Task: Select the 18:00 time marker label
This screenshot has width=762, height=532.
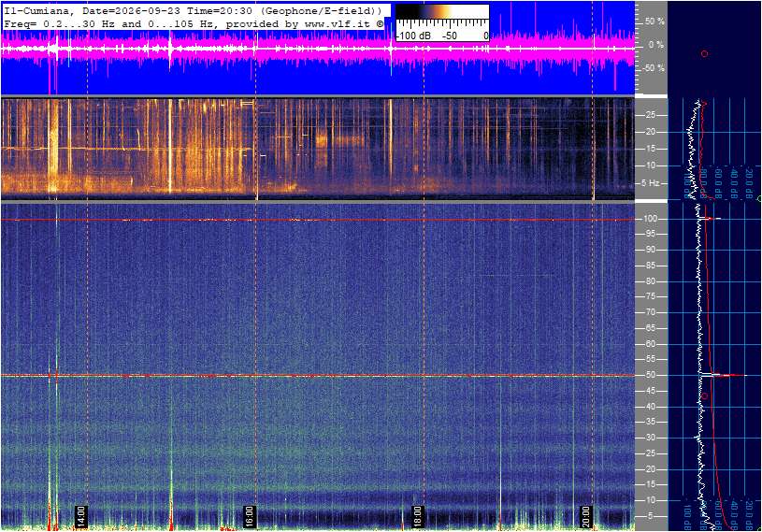Action: (x=417, y=516)
